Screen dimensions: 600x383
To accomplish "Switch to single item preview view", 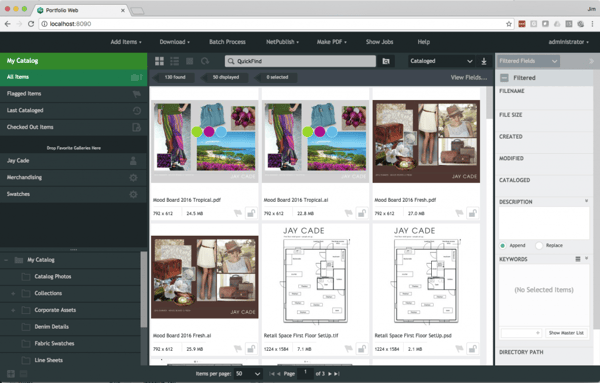I will (189, 61).
